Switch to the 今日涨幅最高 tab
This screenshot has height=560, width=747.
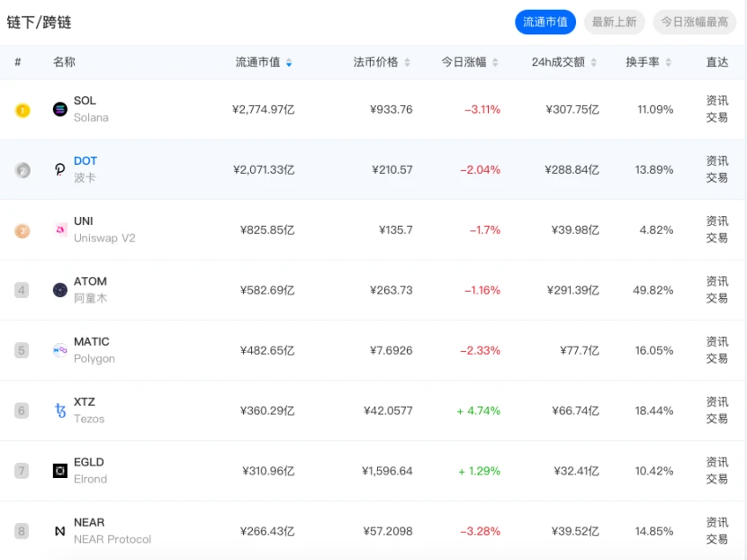[x=695, y=22]
